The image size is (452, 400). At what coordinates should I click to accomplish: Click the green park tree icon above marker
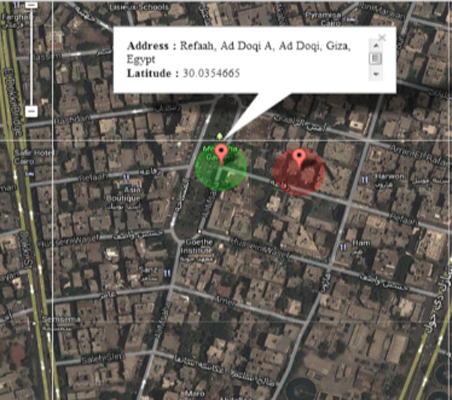[x=219, y=136]
